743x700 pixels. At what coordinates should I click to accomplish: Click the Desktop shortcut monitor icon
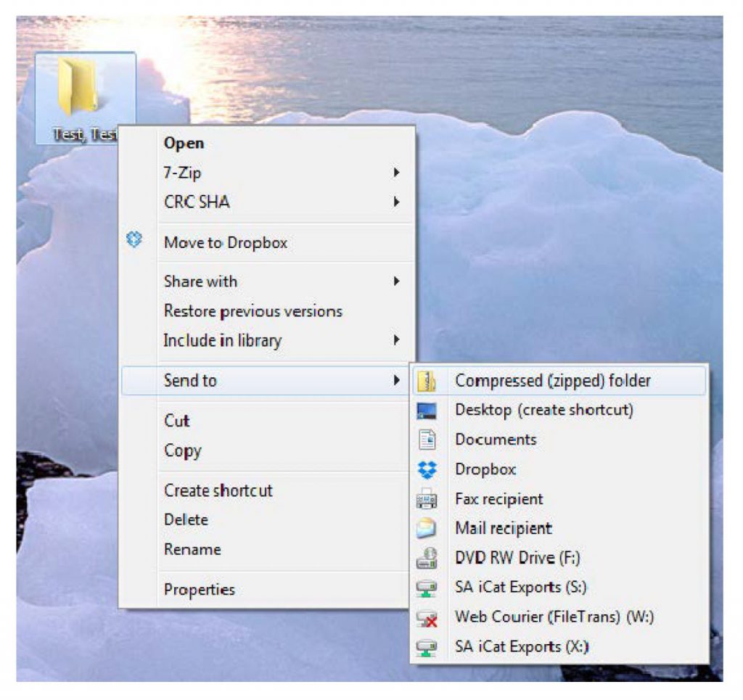(x=427, y=411)
